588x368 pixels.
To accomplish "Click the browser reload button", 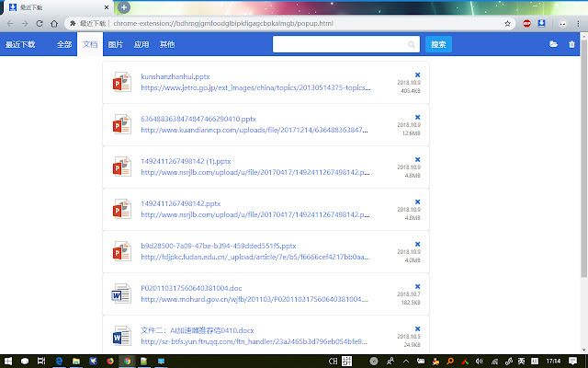I will [x=40, y=22].
